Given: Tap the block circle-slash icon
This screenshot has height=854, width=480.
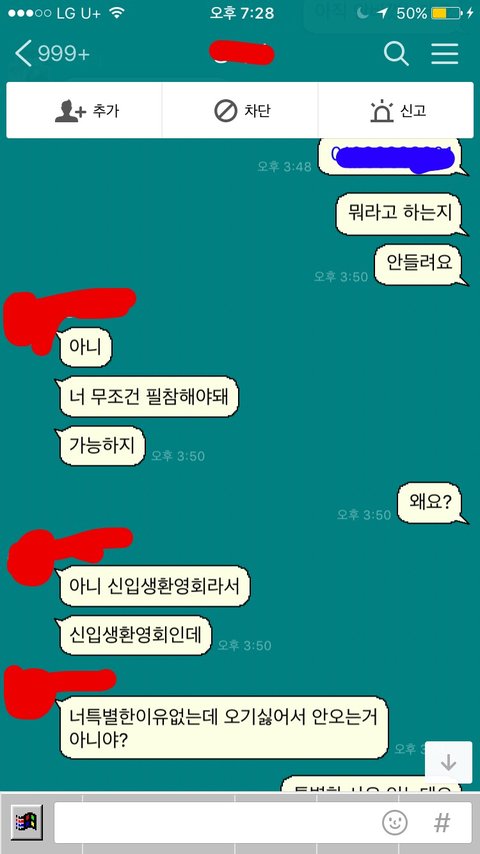Looking at the screenshot, I should (x=226, y=111).
